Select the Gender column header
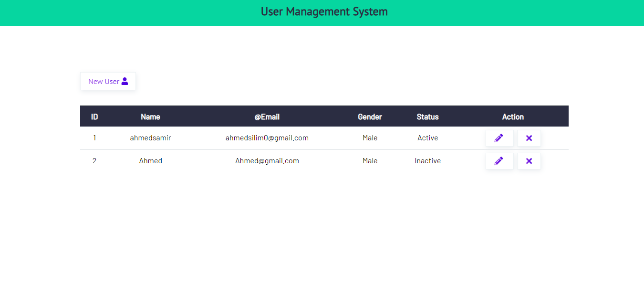 (x=370, y=116)
